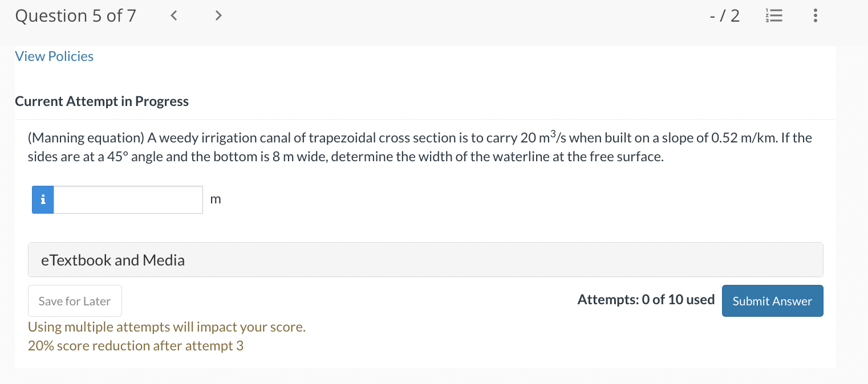Click the blue info icon beside the answer box
The height and width of the screenshot is (384, 868).
coord(42,199)
